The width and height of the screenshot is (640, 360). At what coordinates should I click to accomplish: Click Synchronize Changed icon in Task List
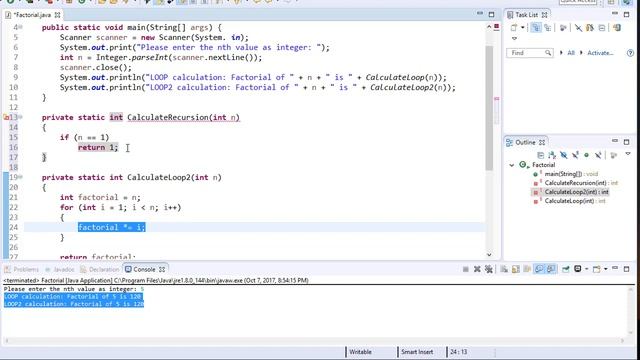pos(590,28)
